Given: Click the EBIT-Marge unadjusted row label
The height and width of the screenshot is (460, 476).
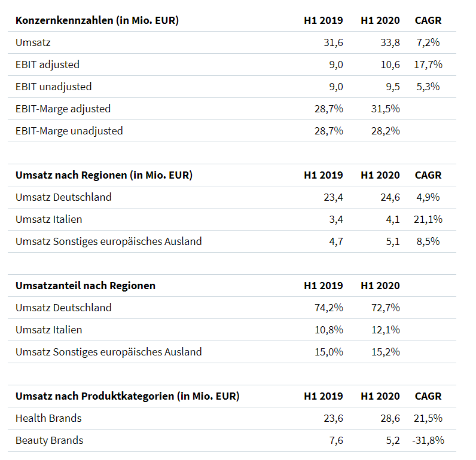Looking at the screenshot, I should 69,131.
